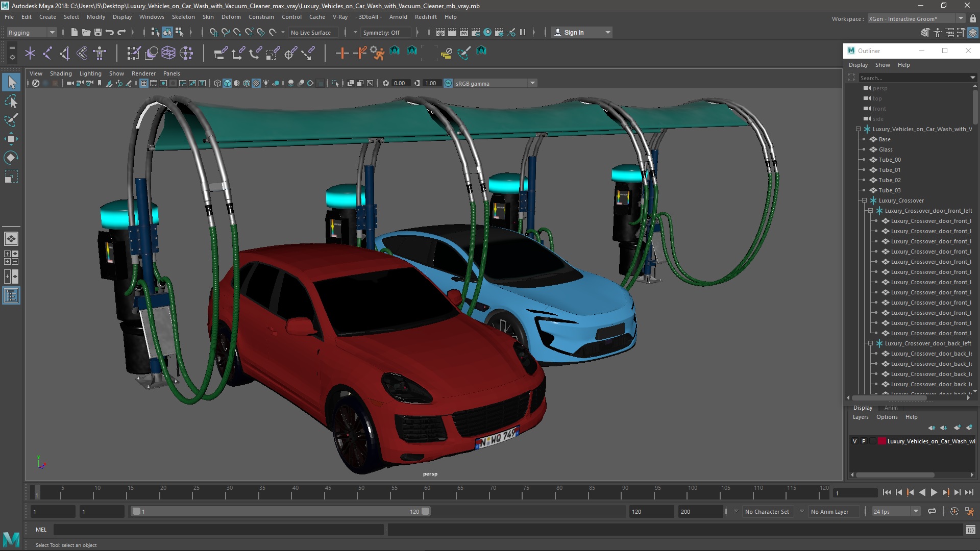Click the red layer color swatch
This screenshot has height=551, width=980.
[881, 441]
